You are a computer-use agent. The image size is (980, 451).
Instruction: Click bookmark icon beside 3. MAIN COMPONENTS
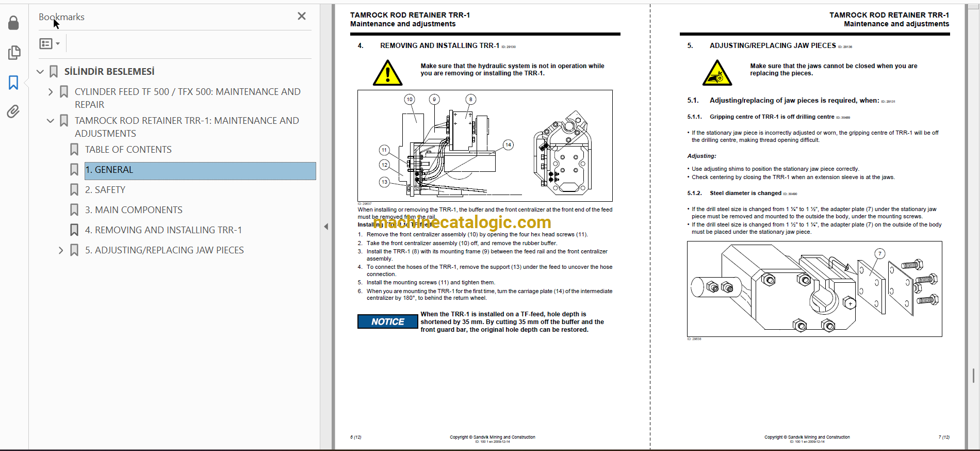(x=74, y=210)
